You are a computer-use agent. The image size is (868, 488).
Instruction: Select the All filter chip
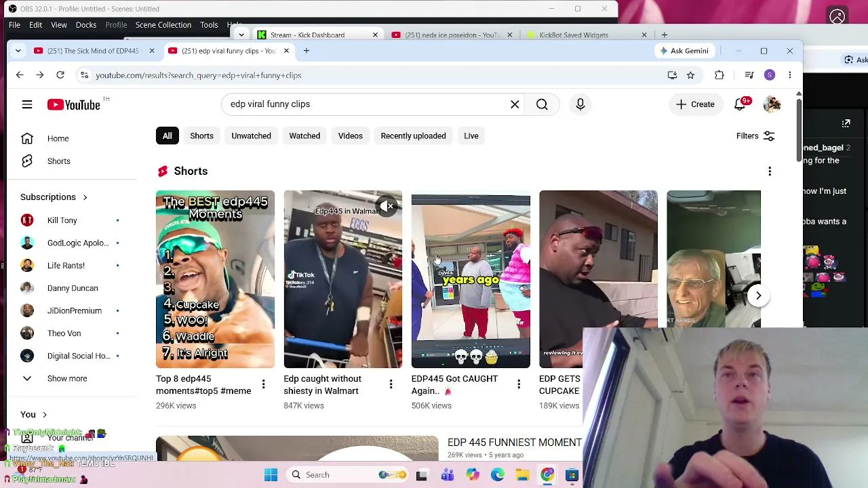[x=167, y=136]
